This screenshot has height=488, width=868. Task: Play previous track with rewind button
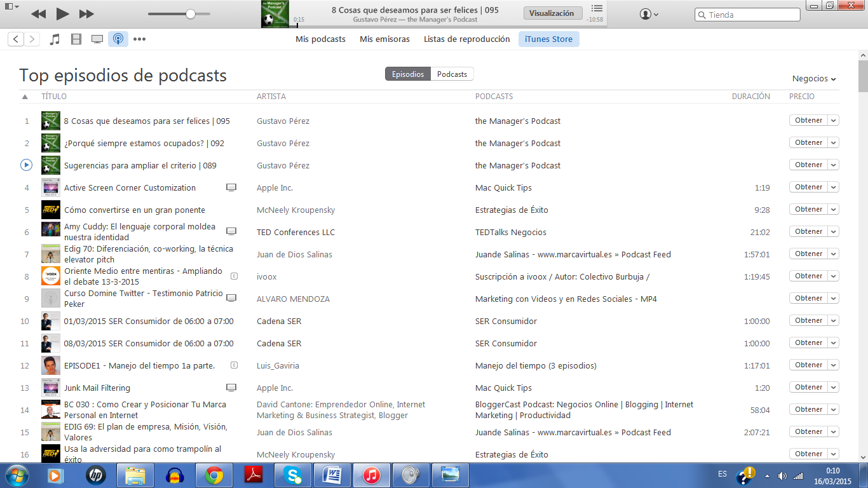coord(38,13)
